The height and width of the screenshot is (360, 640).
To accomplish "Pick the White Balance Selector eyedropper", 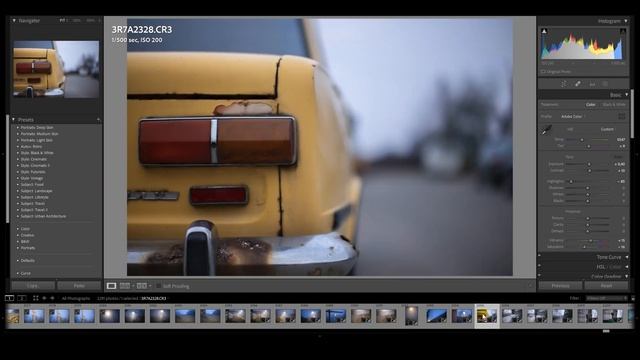I will pyautogui.click(x=547, y=130).
